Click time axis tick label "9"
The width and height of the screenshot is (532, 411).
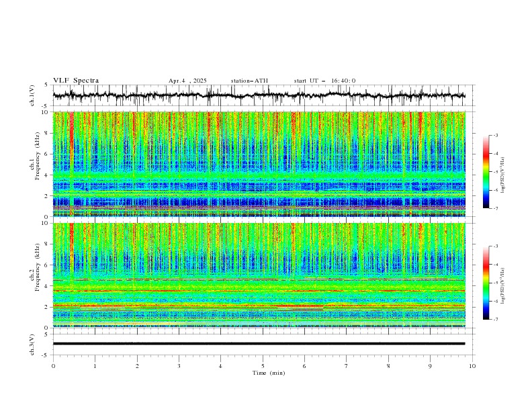pos(430,366)
